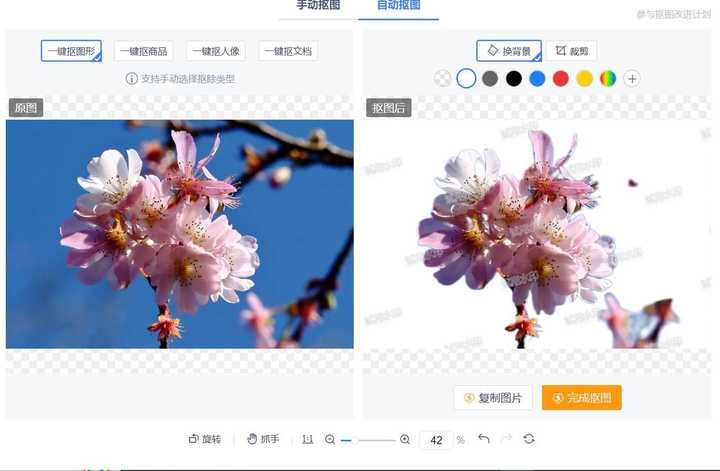Switch to the 自动抠图 tab
Image resolution: width=720 pixels, height=471 pixels.
[399, 5]
